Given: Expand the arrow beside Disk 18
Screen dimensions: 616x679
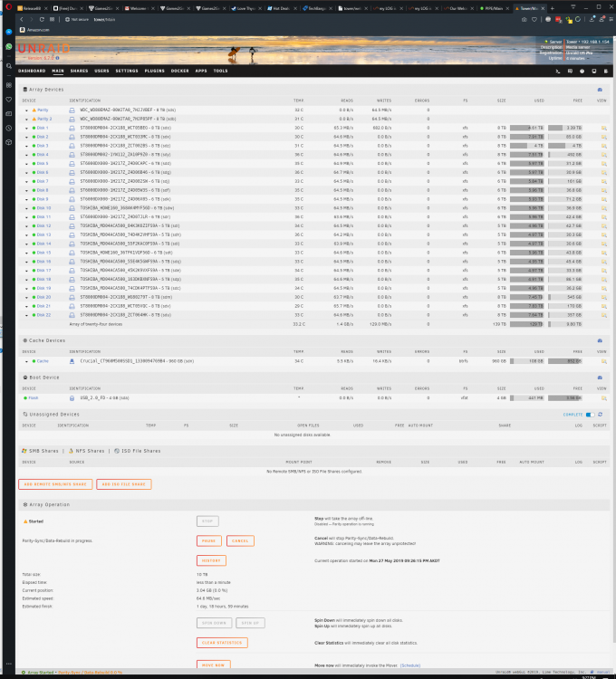Looking at the screenshot, I should click(26, 280).
